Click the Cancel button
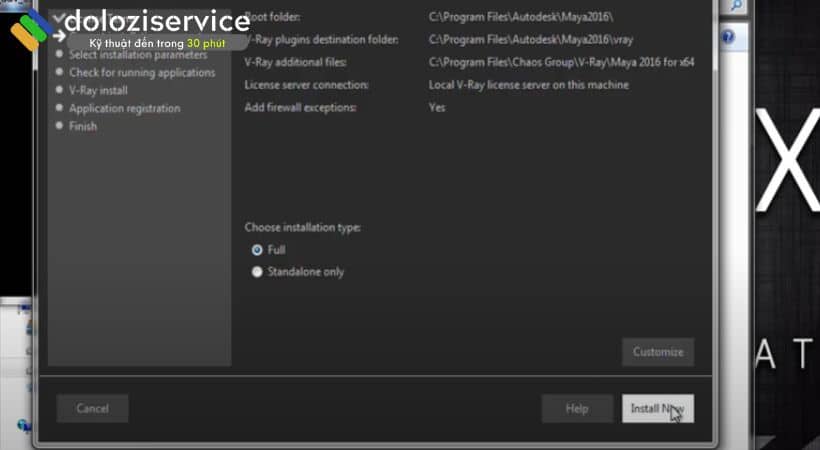This screenshot has height=450, width=820. click(x=92, y=408)
